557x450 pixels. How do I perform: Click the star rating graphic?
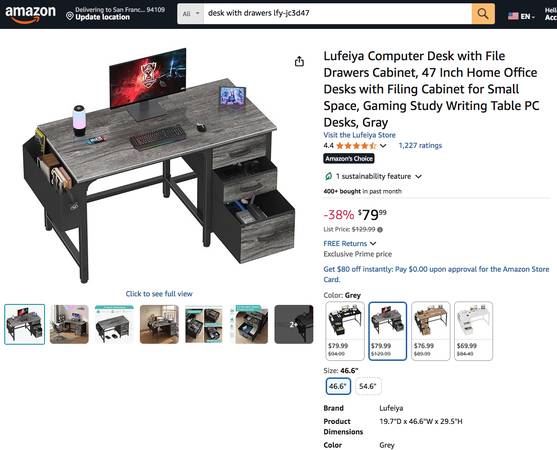pos(356,146)
